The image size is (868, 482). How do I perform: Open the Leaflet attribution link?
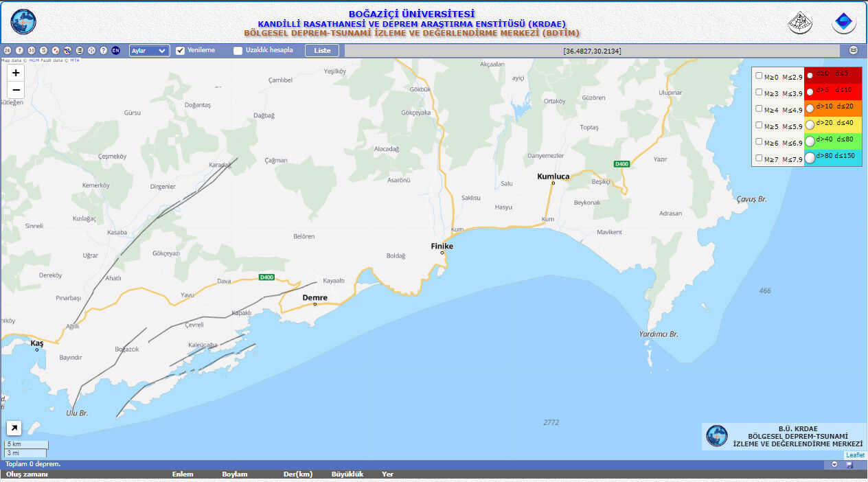855,455
